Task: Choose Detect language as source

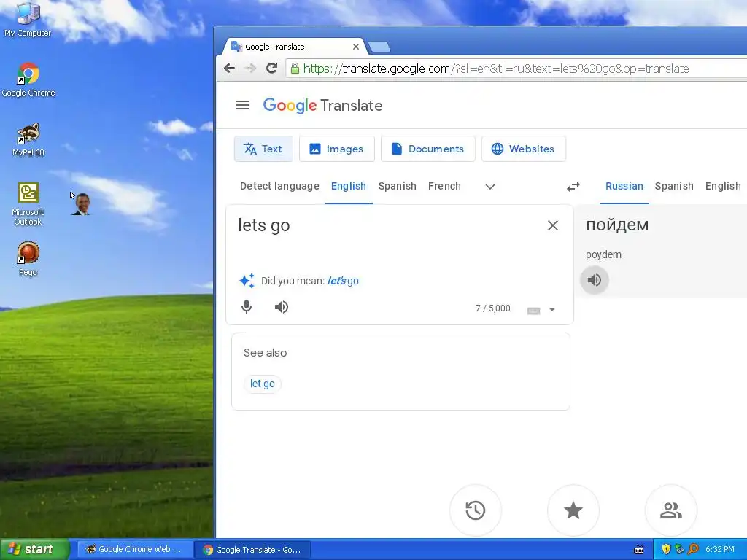Action: [x=279, y=186]
